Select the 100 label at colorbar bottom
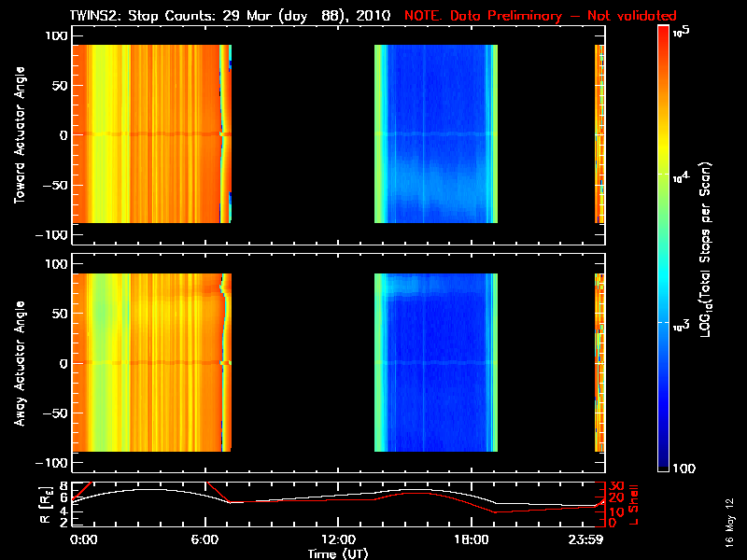Viewport: 747px width, 560px height. point(682,467)
